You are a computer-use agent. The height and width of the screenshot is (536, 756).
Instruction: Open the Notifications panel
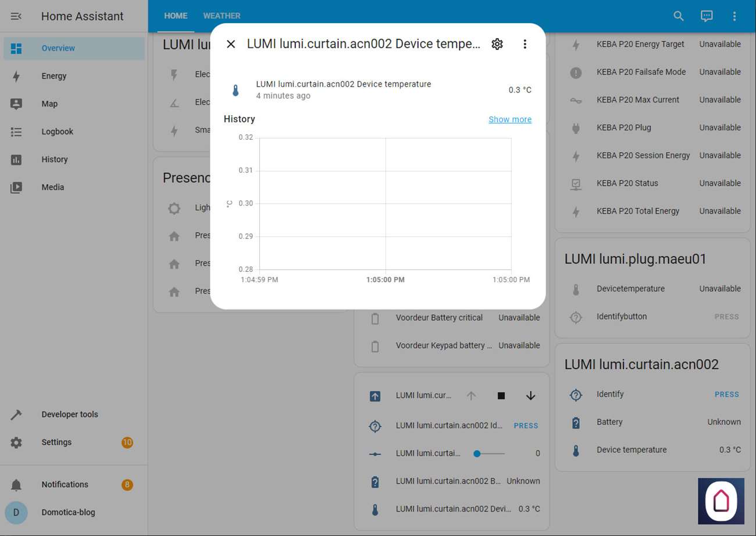pos(74,485)
